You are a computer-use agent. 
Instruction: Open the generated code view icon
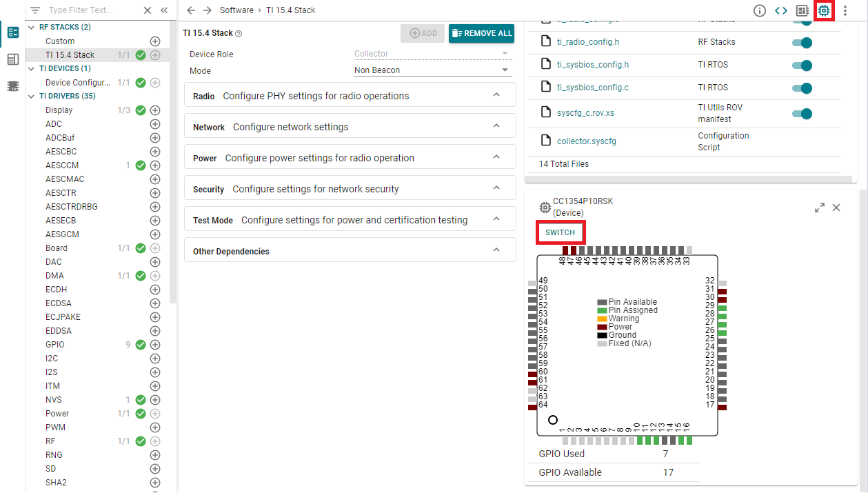tap(780, 10)
